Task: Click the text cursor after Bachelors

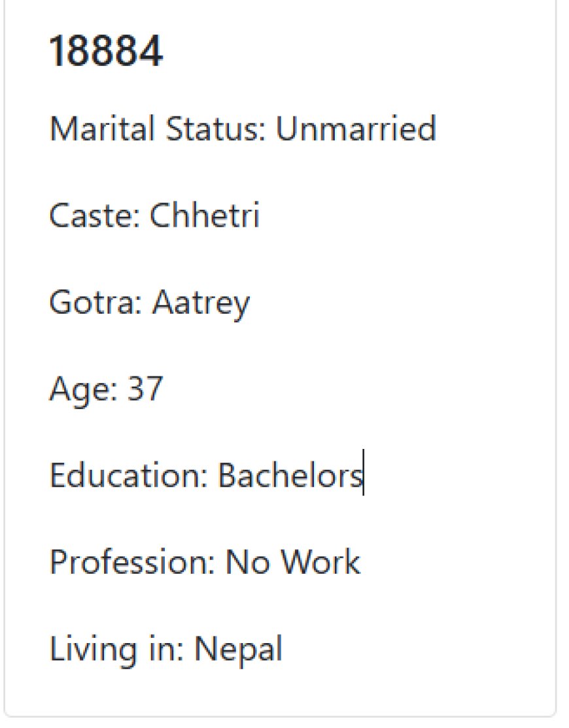Action: point(364,472)
